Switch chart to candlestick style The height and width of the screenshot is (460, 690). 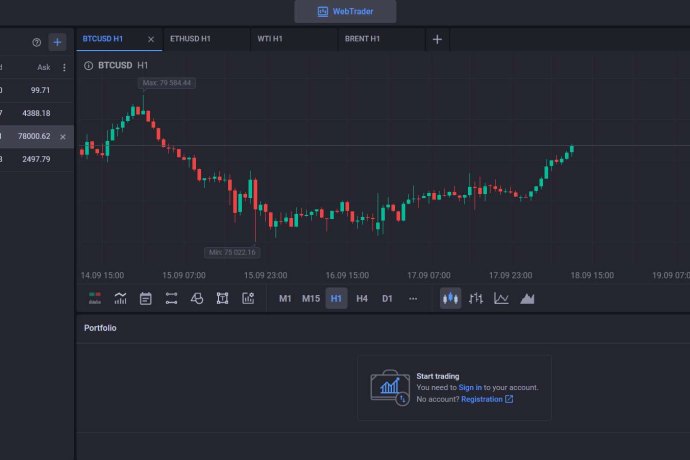450,298
